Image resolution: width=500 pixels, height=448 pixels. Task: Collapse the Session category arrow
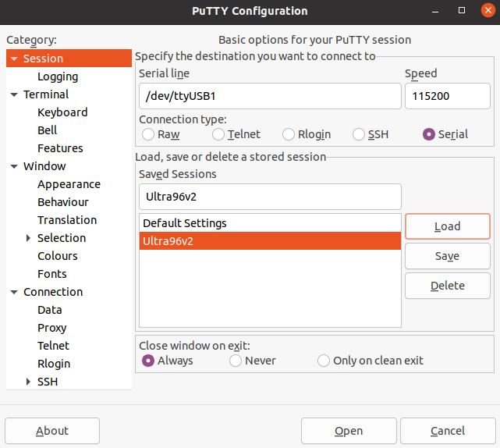point(14,59)
